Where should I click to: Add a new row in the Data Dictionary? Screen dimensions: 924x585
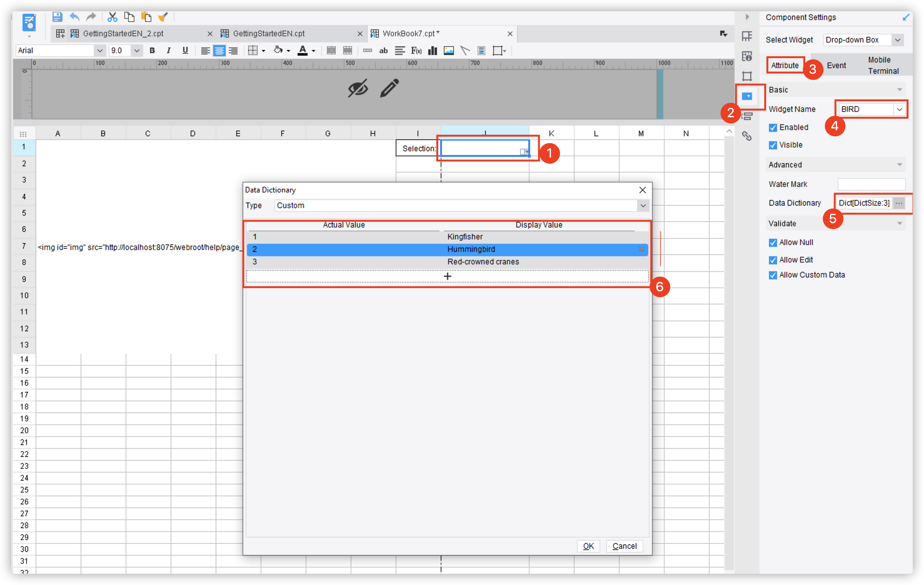(x=447, y=276)
